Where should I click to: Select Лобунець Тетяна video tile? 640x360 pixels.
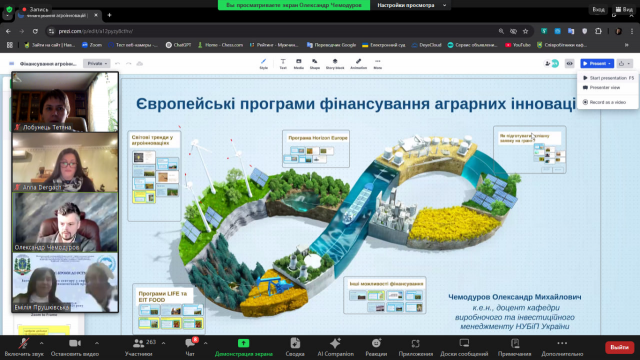65,102
